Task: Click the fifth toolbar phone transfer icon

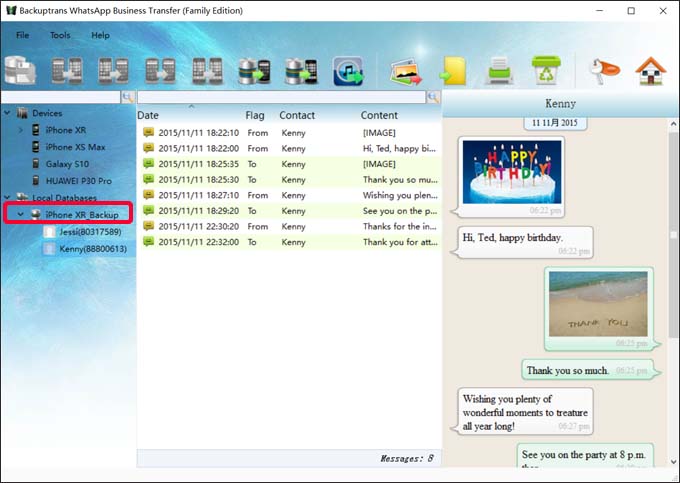Action: point(207,70)
